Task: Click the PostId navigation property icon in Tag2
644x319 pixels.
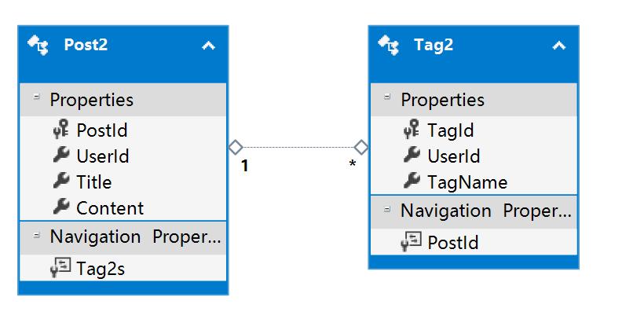Action: [x=412, y=243]
